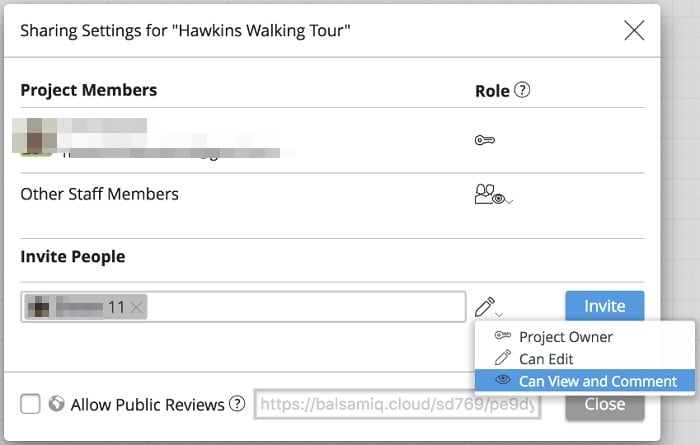Click the key icon for the project owner
The image size is (700, 445).
click(485, 140)
